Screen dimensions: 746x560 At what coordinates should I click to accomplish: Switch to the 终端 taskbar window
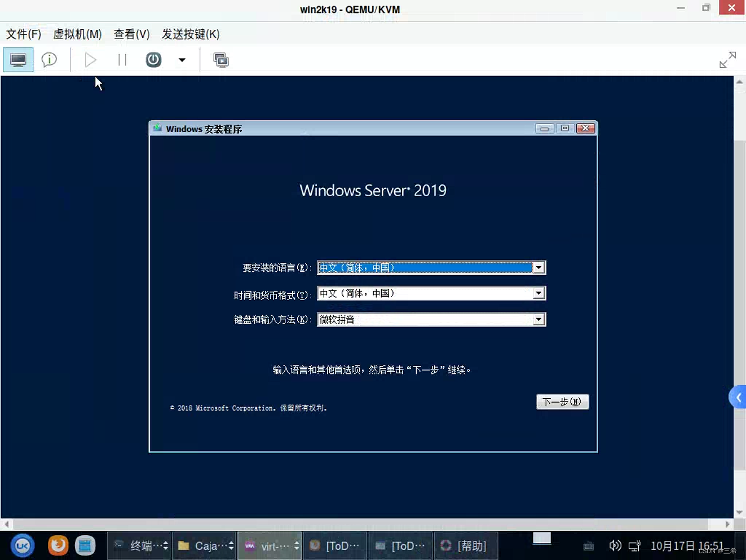coord(139,545)
